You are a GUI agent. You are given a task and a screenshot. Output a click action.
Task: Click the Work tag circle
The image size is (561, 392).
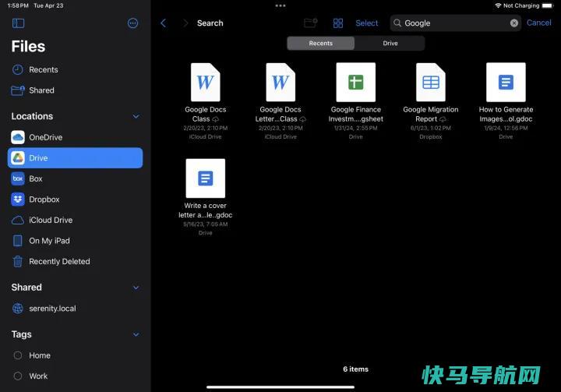[17, 376]
